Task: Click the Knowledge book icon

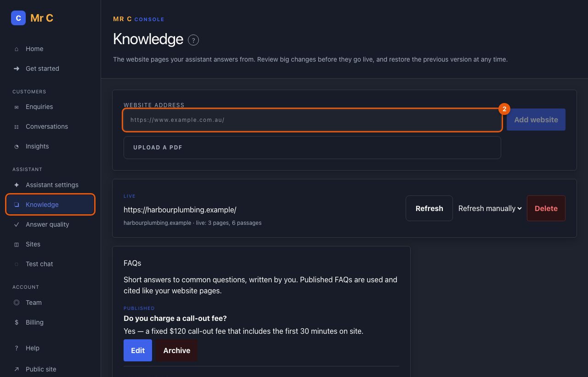Action: pyautogui.click(x=17, y=205)
